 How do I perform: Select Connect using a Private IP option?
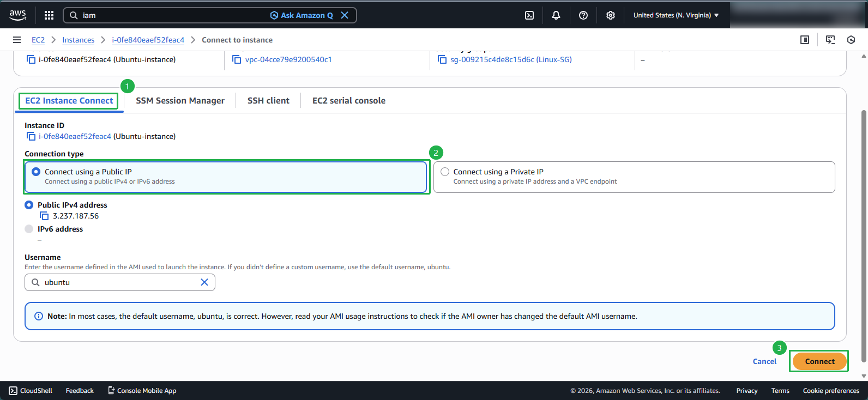[x=634, y=177]
